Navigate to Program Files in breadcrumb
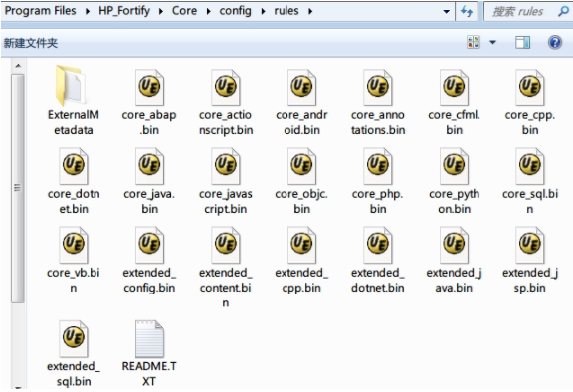 coord(40,11)
